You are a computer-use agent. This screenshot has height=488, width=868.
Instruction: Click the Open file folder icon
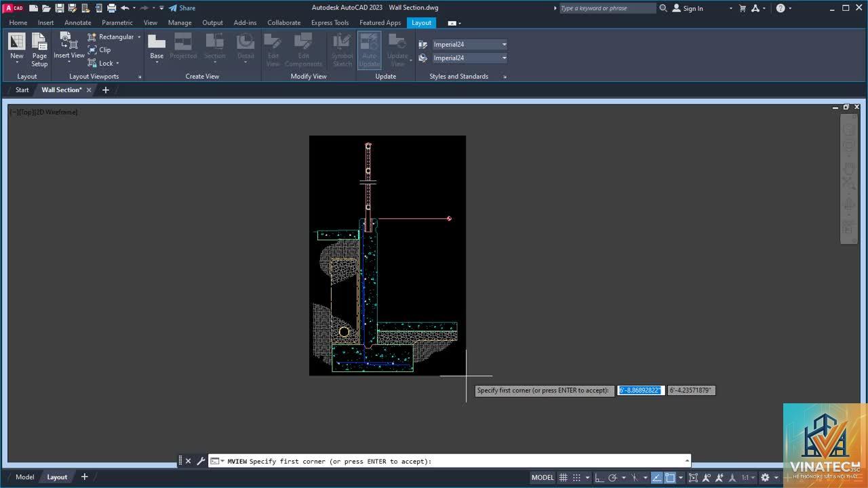pos(46,8)
